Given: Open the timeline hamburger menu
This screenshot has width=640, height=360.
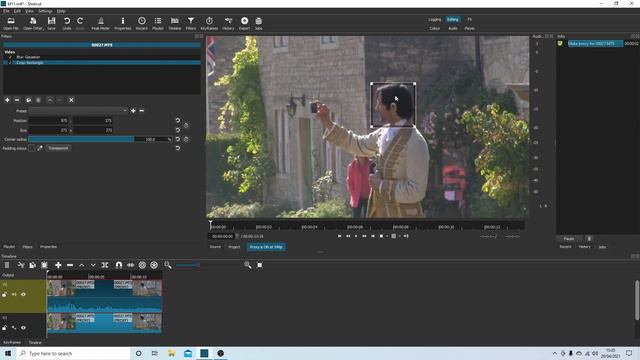Looking at the screenshot, I should tap(7, 265).
